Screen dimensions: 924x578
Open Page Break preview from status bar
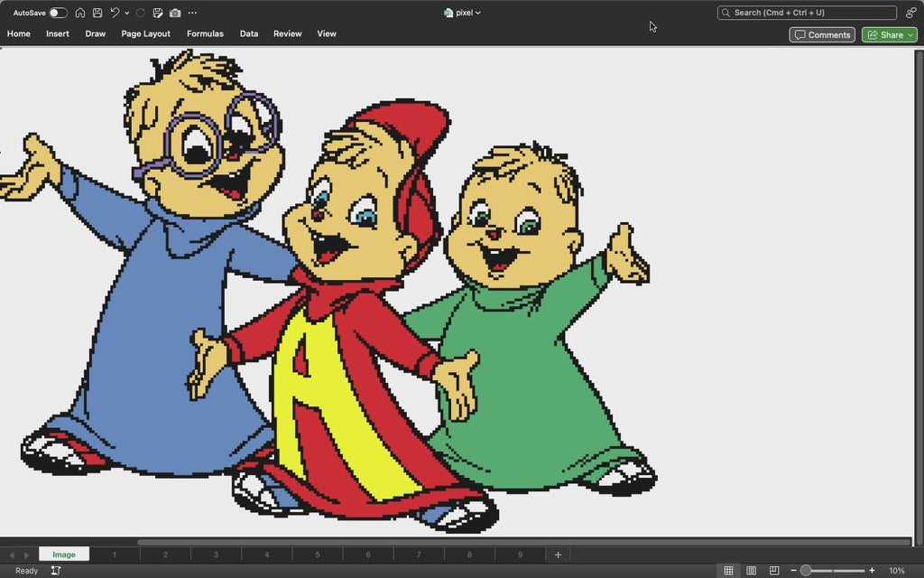pos(773,570)
